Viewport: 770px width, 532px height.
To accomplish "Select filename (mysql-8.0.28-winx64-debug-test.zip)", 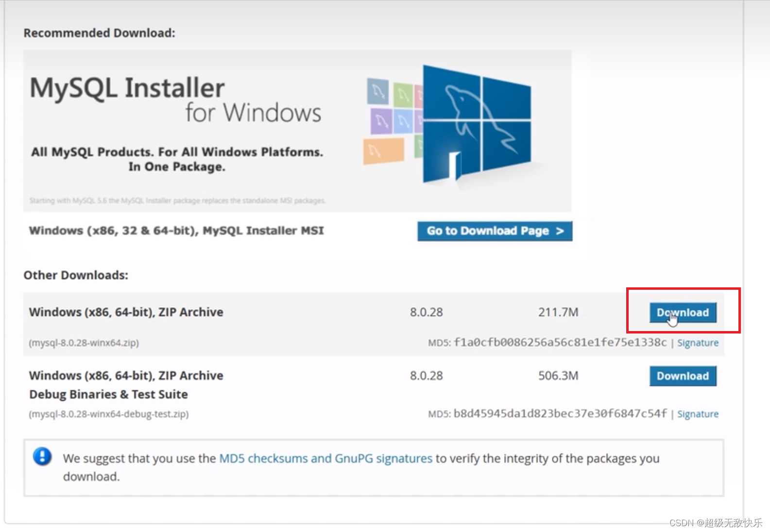I will pos(109,414).
